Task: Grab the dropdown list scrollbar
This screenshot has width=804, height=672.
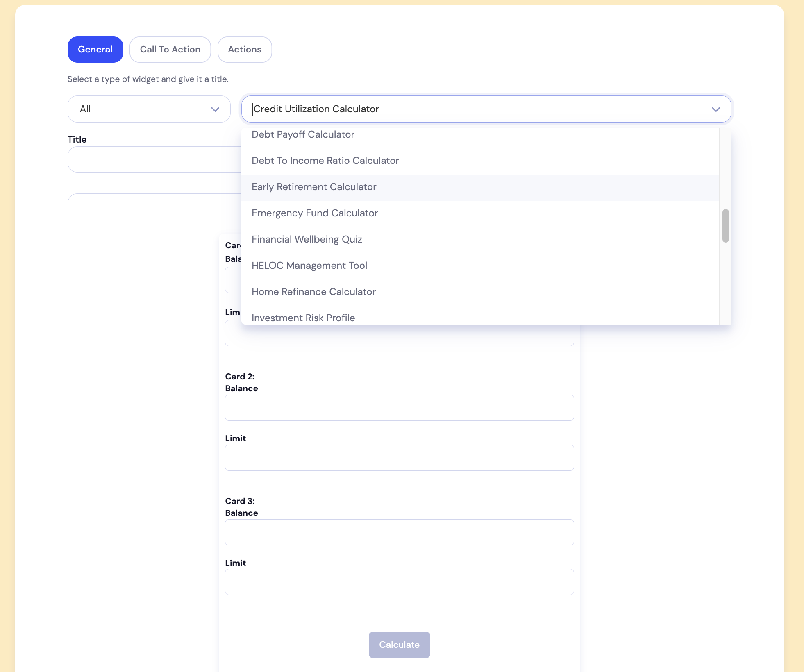Action: (725, 225)
